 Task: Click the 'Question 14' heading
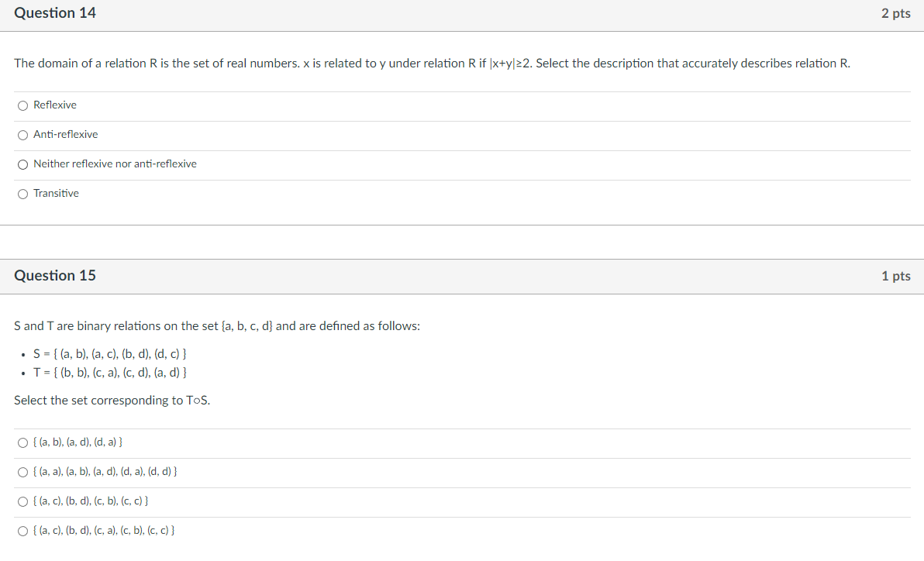click(55, 13)
